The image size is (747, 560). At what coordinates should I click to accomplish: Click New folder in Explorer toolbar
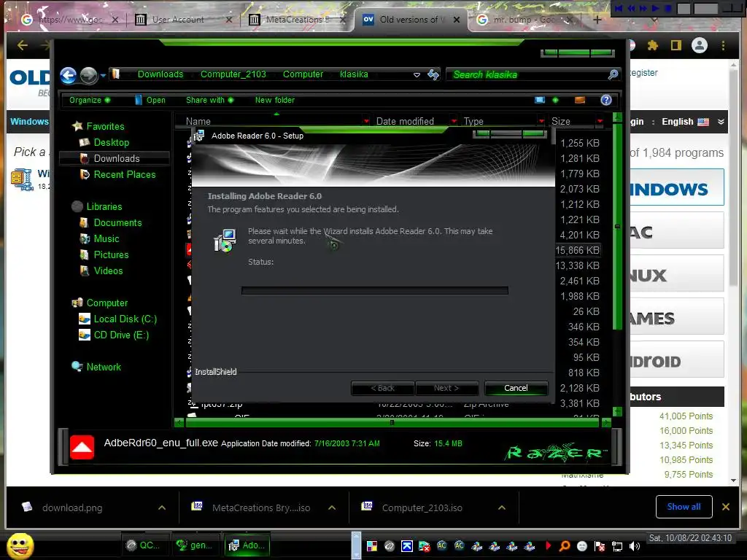[x=275, y=100]
